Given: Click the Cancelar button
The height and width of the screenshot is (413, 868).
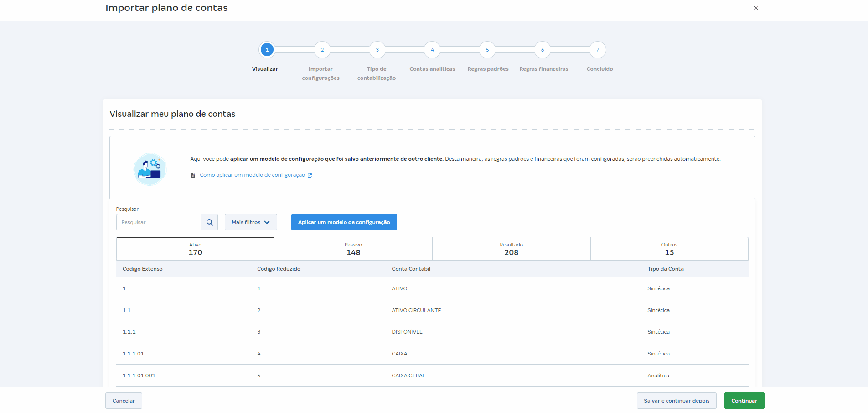Looking at the screenshot, I should [x=123, y=401].
